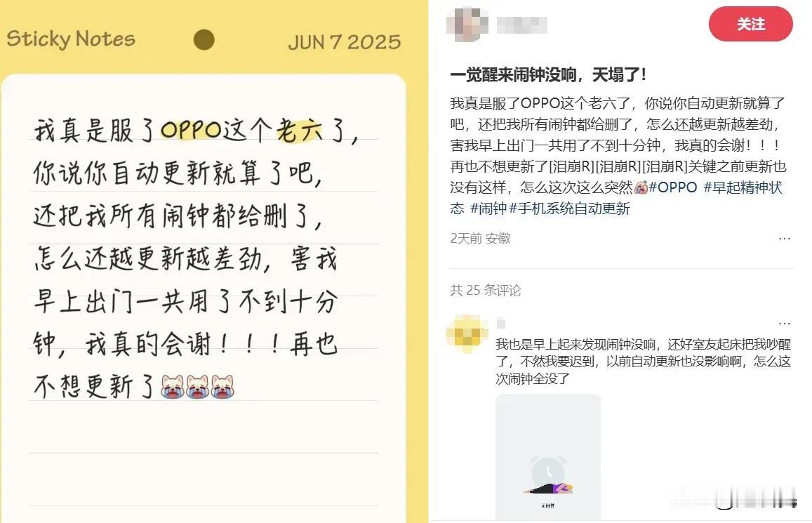Open the comment's three-dot options menu
This screenshot has width=812, height=523.
tap(785, 323)
